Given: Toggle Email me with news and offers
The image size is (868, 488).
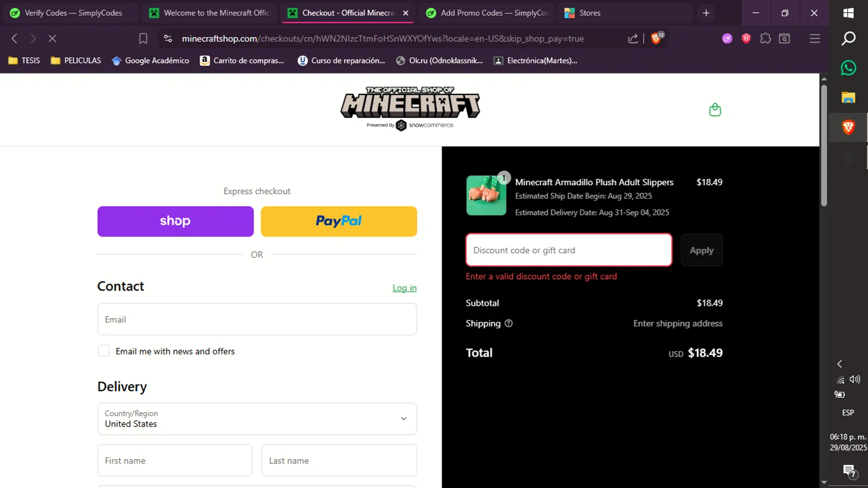Looking at the screenshot, I should (104, 351).
